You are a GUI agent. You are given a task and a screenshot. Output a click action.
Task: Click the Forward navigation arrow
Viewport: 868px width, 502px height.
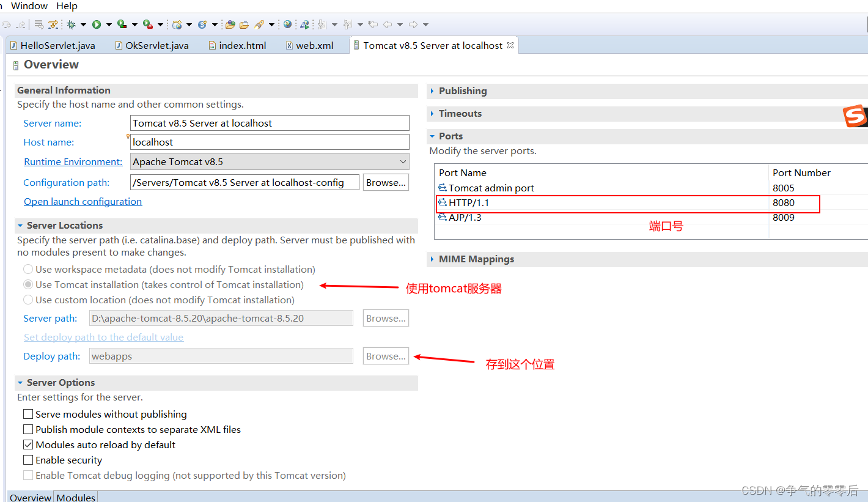point(413,24)
